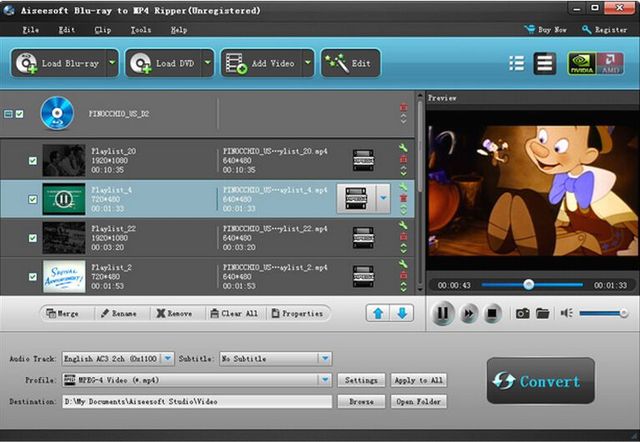Click the paused Playlist_4 thumbnail
This screenshot has width=640, height=442.
[64, 199]
